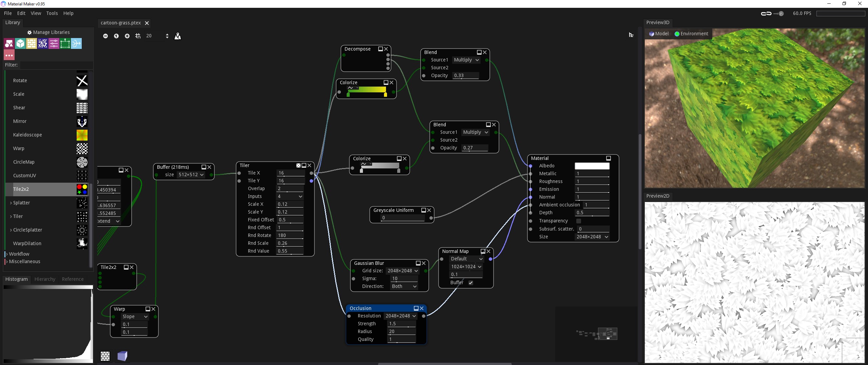Click the Environment button in Preview3D
Image resolution: width=868 pixels, height=365 pixels.
(x=691, y=34)
